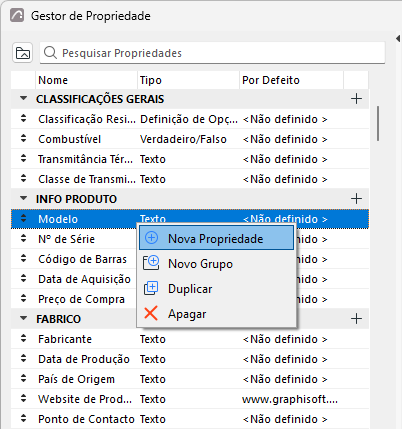Click Não definido value in Combustível row
Image resolution: width=402 pixels, height=429 pixels.
coord(285,139)
